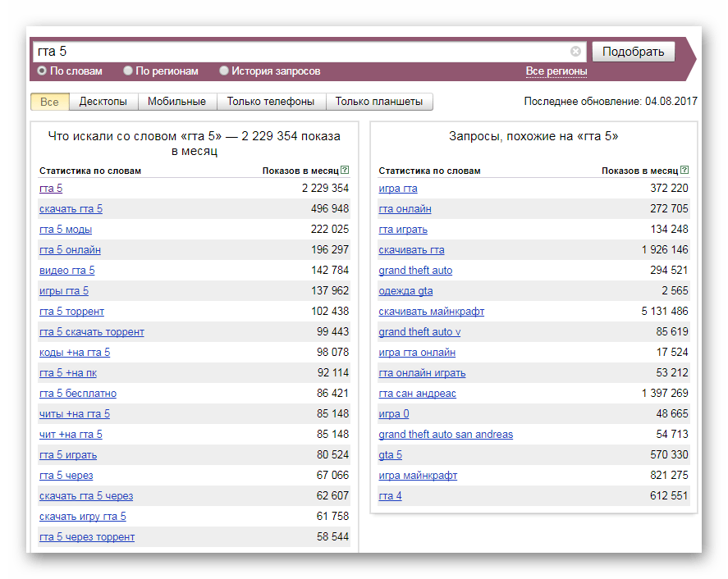Open the 'гта 5' keyword link
The height and width of the screenshot is (579, 728).
(x=51, y=189)
